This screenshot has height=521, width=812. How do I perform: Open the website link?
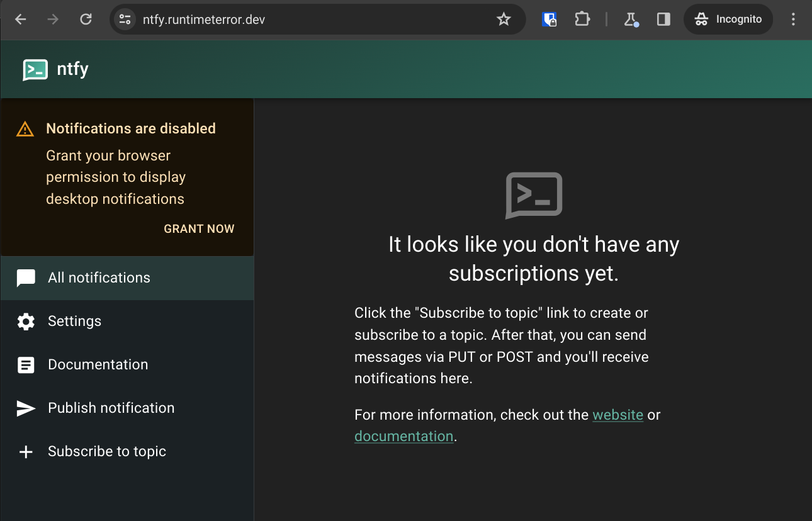click(x=617, y=415)
